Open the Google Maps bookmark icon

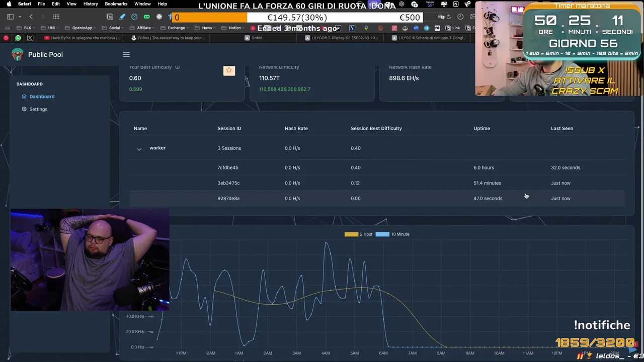(x=366, y=28)
